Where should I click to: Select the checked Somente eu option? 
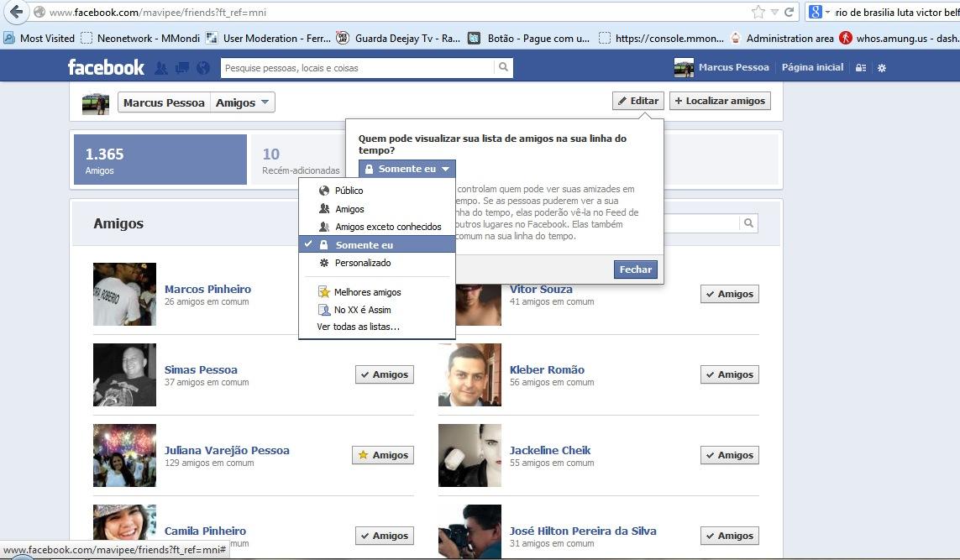point(377,245)
